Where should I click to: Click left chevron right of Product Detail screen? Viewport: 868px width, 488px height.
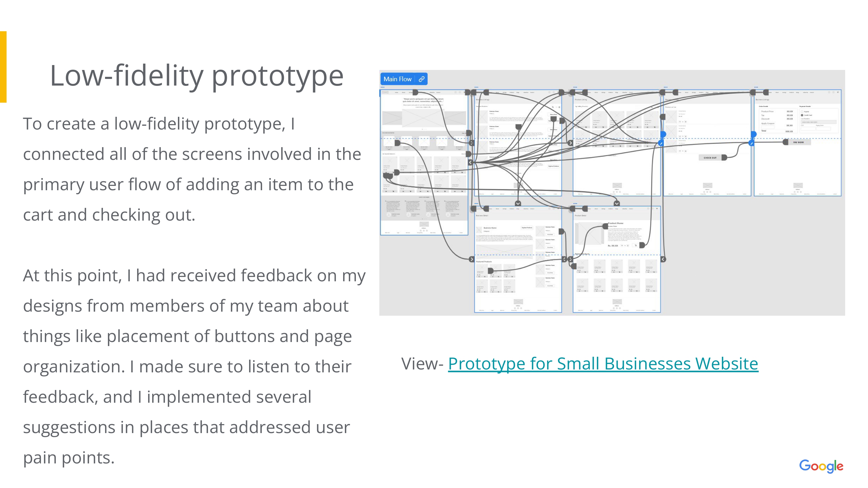[x=663, y=259]
